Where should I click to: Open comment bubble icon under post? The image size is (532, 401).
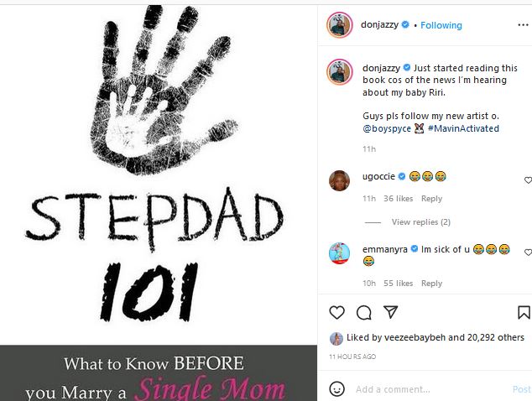tap(363, 312)
